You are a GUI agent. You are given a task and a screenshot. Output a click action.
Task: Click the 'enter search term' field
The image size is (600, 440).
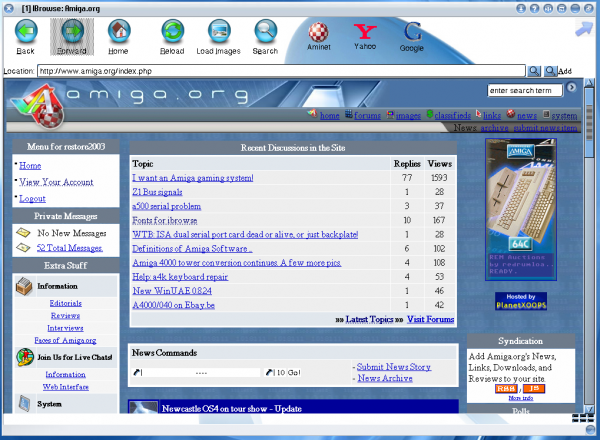pos(525,91)
